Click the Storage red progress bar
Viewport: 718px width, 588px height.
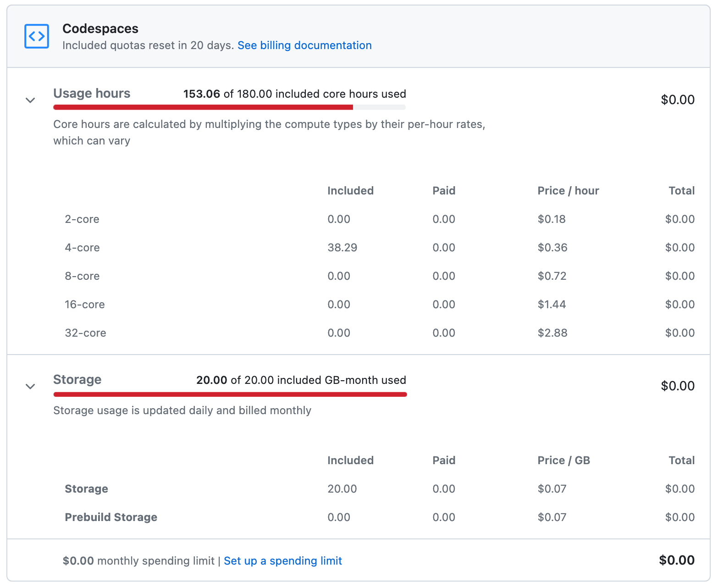tap(230, 394)
